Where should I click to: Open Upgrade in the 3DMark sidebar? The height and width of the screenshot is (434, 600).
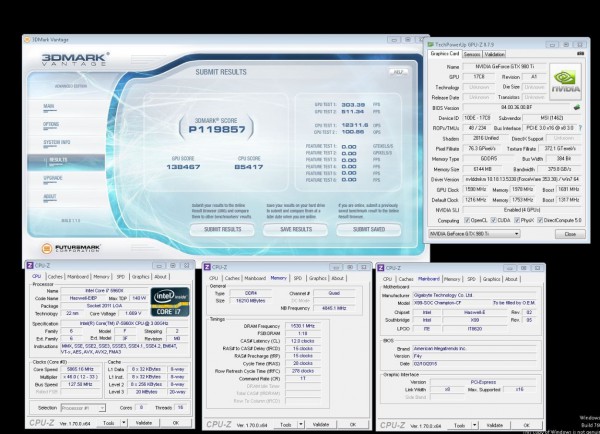click(x=52, y=178)
